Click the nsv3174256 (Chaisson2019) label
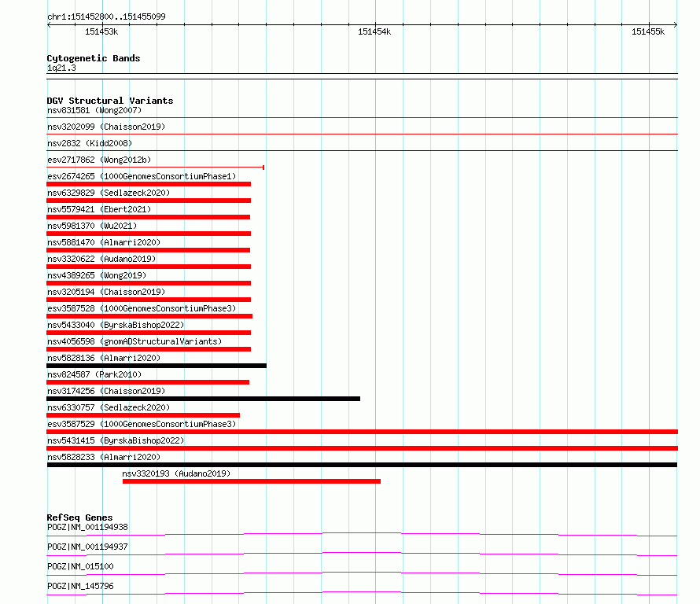Viewport: 700px width, 604px height. [106, 391]
